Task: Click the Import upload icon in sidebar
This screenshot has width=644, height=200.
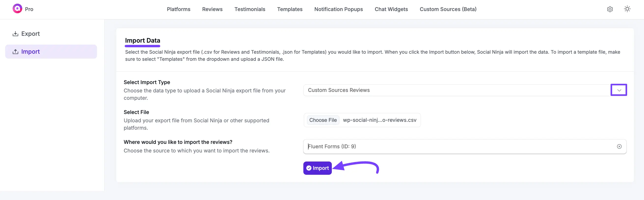Action: [x=15, y=52]
